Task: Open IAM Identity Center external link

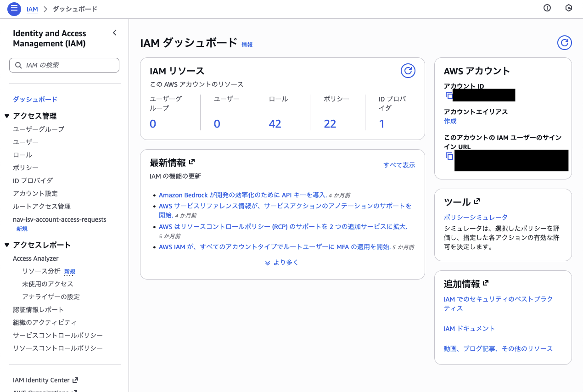Action: tap(41, 380)
